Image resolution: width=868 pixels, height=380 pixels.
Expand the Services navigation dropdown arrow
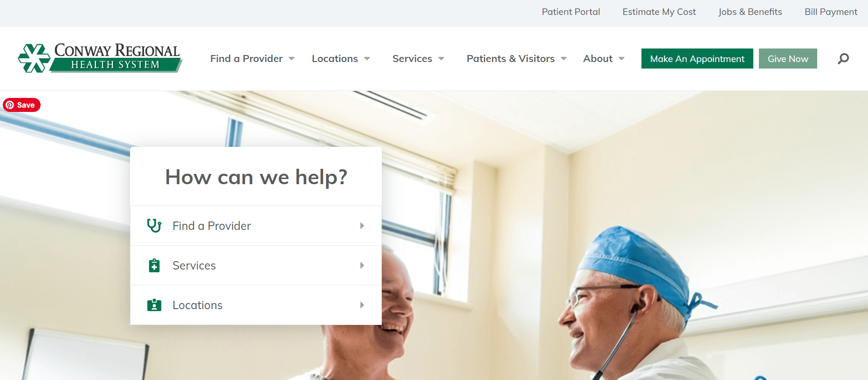pyautogui.click(x=441, y=59)
